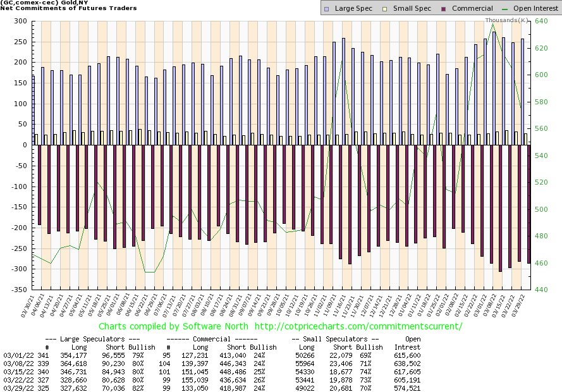Viewport: 562px width, 392px height.
Task: Select the Large Spec legend label
Action: pos(352,9)
